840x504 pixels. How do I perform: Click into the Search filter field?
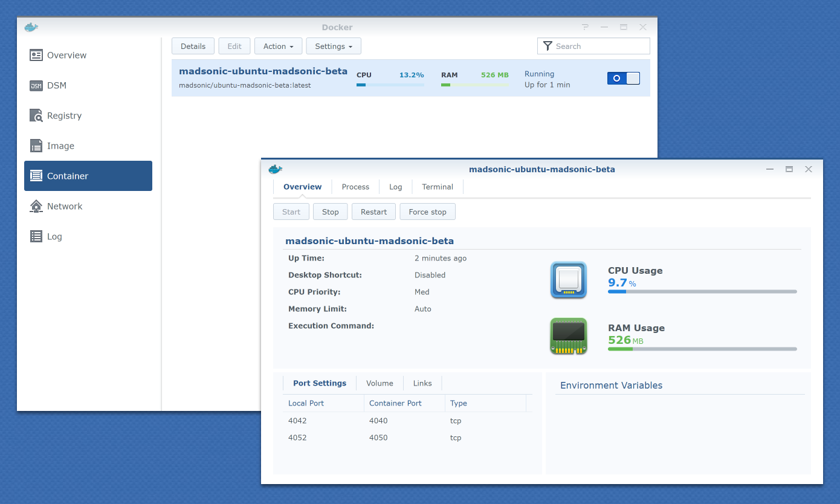[599, 47]
